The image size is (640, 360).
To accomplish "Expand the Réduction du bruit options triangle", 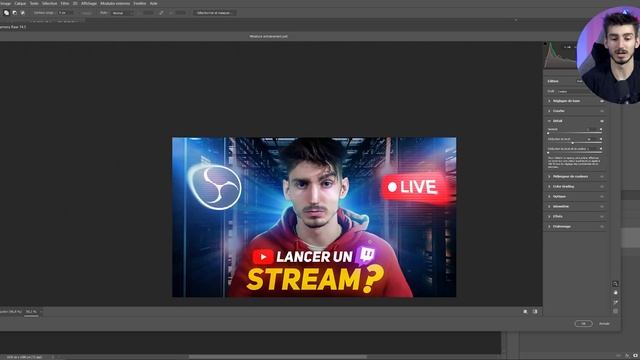I will 601,139.
